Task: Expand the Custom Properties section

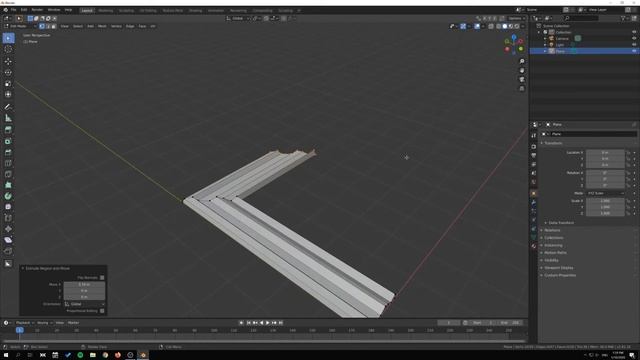Action: pyautogui.click(x=559, y=275)
